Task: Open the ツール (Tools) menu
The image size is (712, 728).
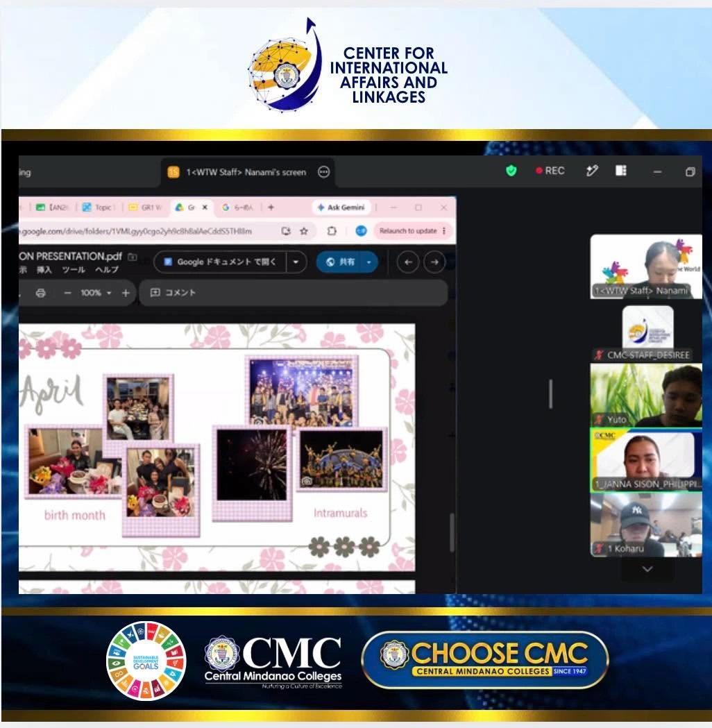Action: point(74,270)
